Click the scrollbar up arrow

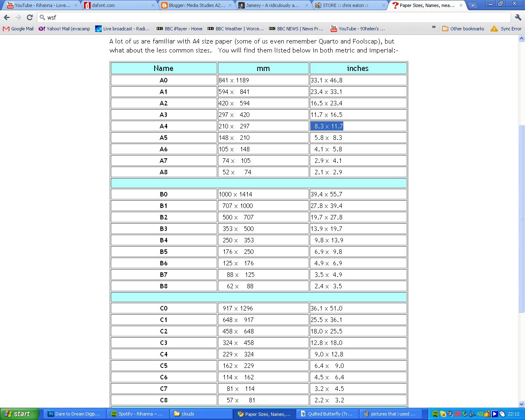click(x=522, y=38)
